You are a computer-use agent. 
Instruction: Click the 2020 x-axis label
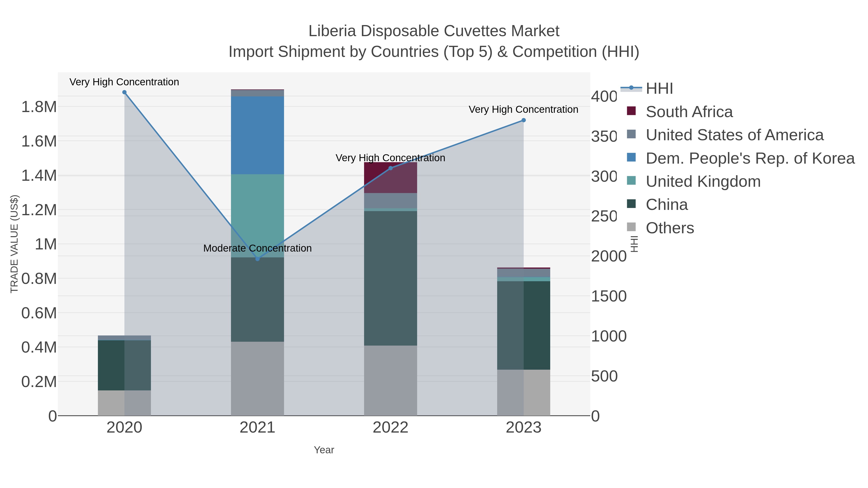pos(124,428)
